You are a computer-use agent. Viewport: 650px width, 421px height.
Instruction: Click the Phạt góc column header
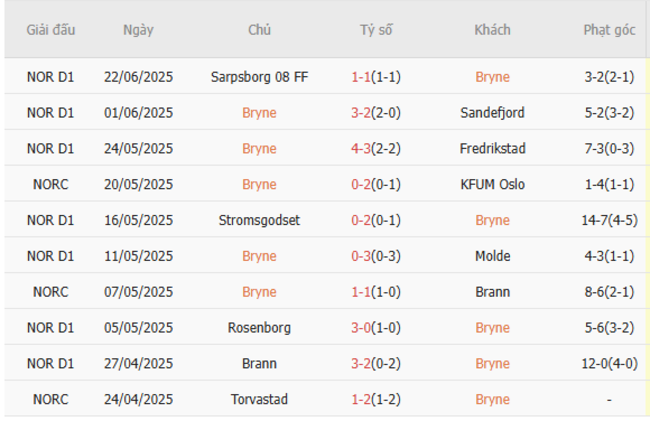click(x=609, y=30)
